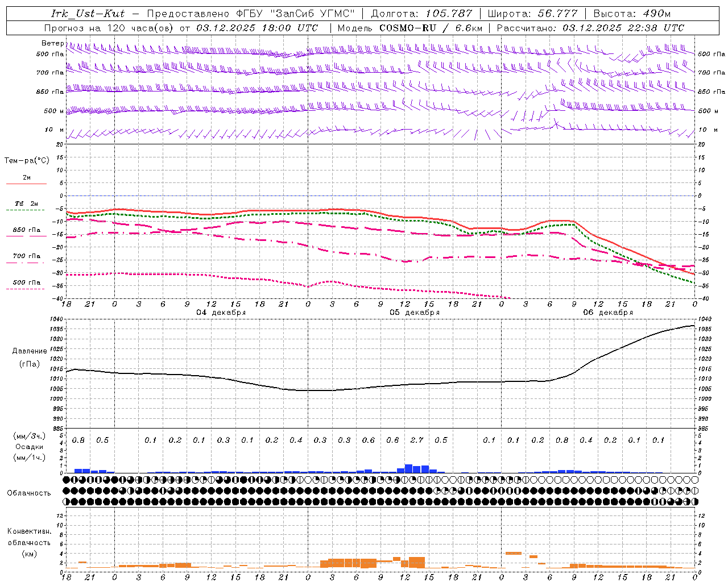Click the "850 гПа" dashed legend entry under temperature

pos(27,230)
